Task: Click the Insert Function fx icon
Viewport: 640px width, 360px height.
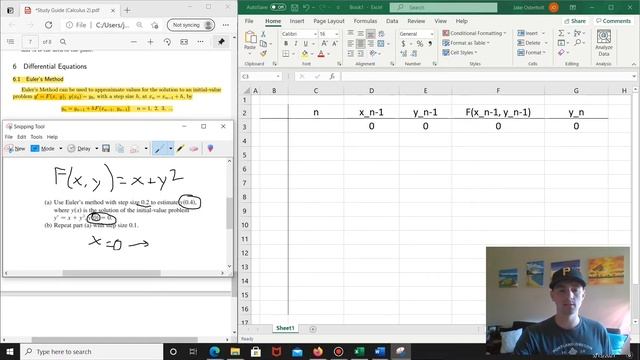Action: 332,76
